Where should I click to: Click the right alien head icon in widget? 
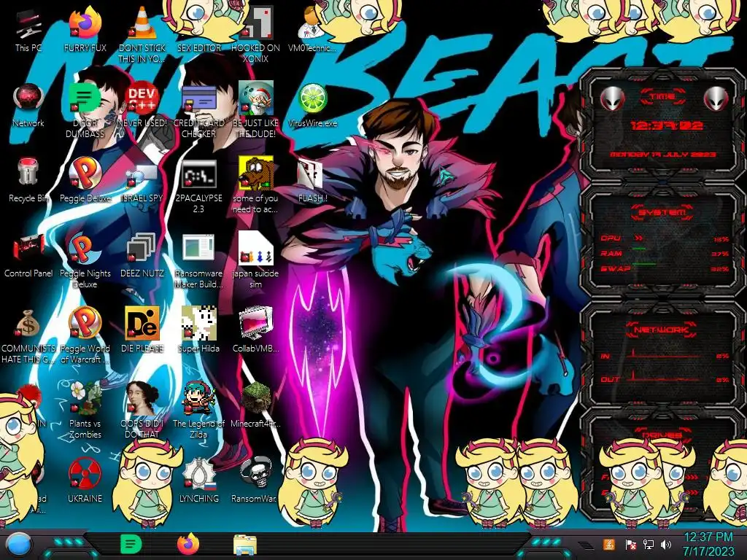click(716, 99)
